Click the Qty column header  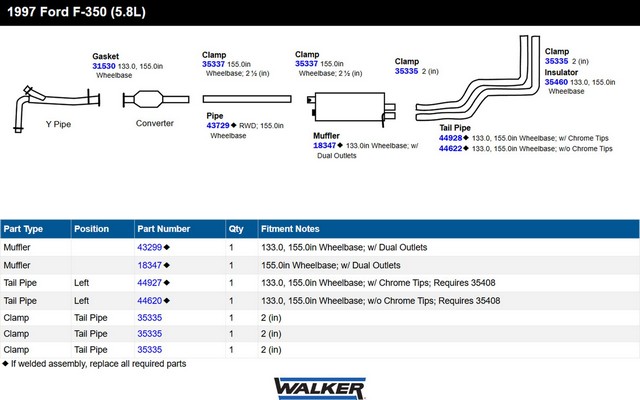(242, 229)
